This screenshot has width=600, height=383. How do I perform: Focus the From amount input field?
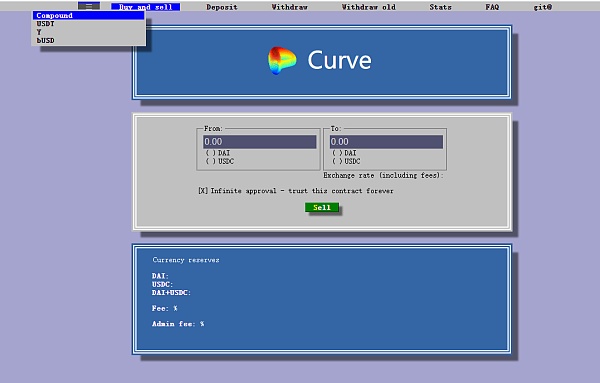tap(259, 142)
